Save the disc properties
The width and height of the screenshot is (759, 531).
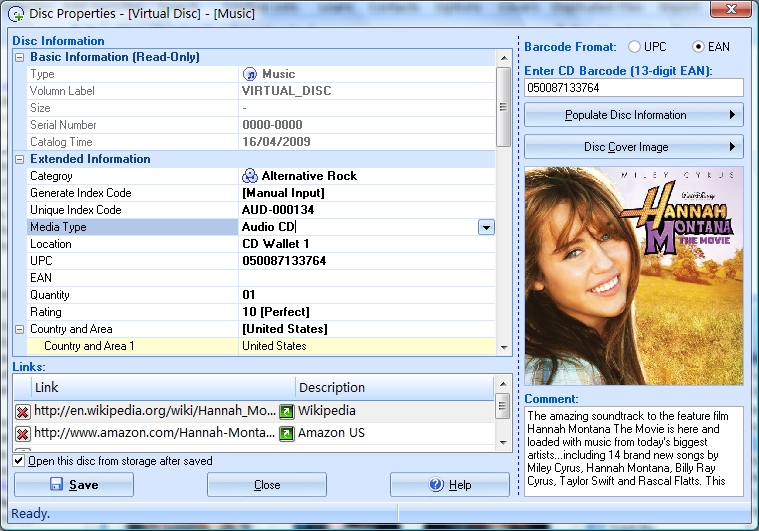pyautogui.click(x=74, y=485)
